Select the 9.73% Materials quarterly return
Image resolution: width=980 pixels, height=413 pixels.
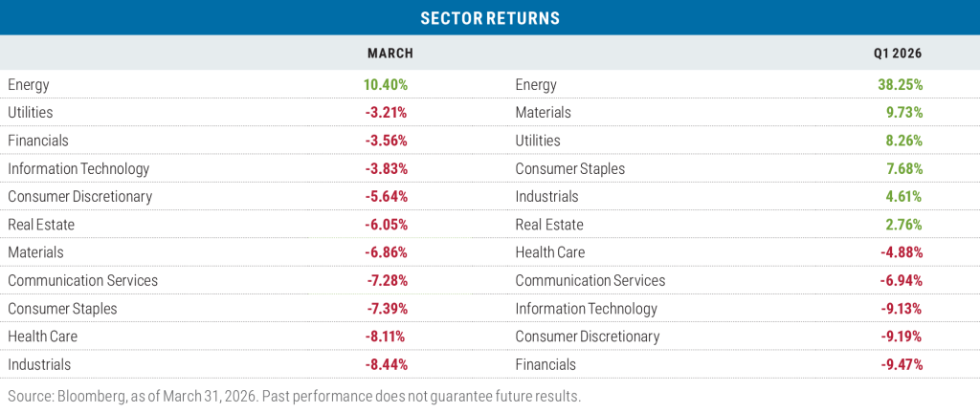tap(904, 113)
